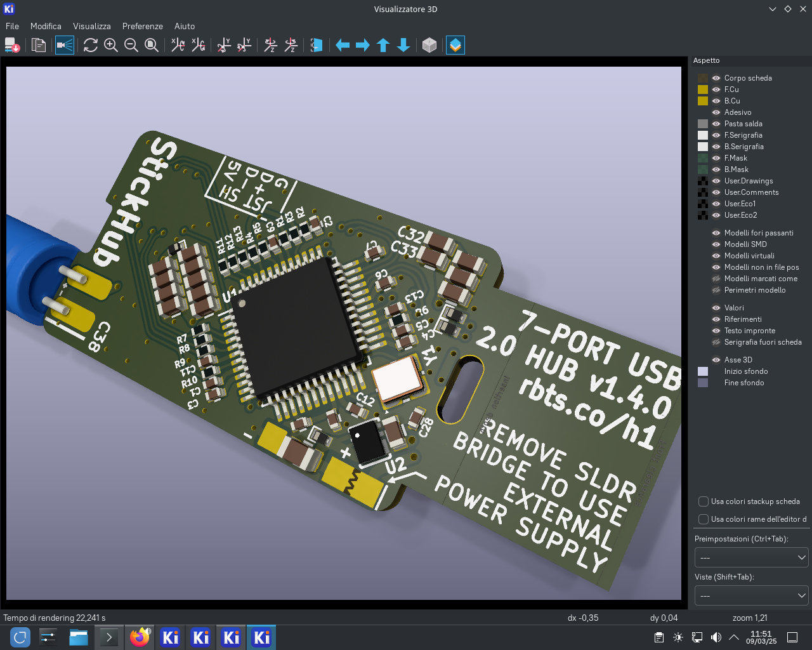Click the flip board view icon
The width and height of the screenshot is (812, 650).
click(316, 45)
